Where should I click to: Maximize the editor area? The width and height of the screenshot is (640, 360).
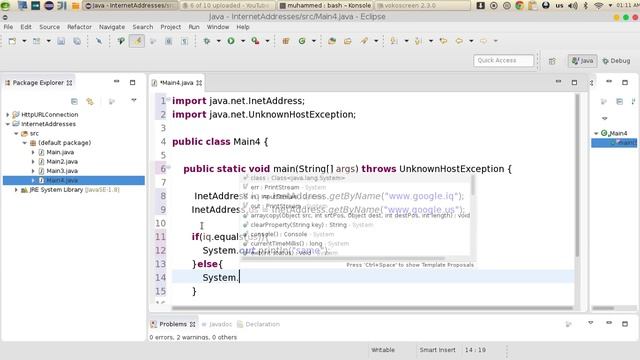pyautogui.click(x=574, y=82)
